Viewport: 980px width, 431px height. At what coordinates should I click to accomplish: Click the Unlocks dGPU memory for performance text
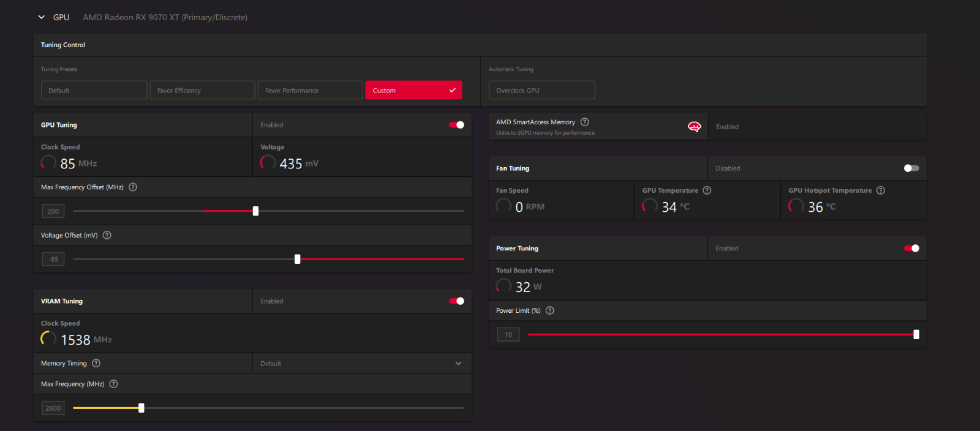coord(545,133)
